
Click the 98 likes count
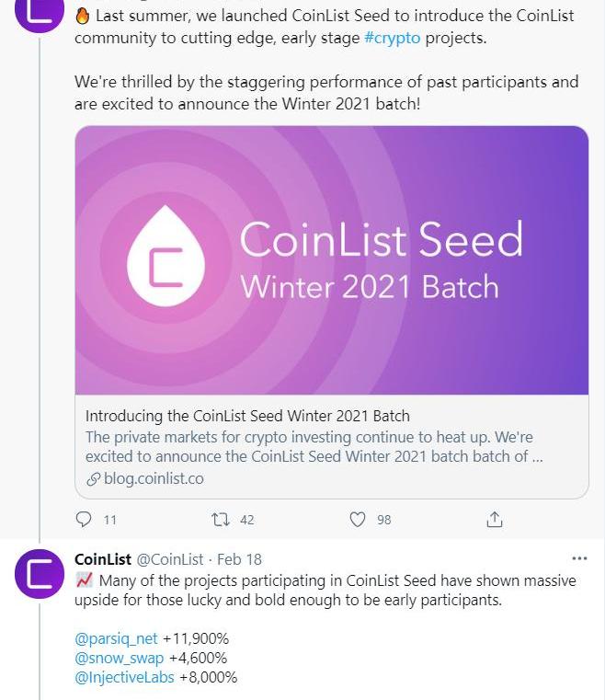coord(383,520)
